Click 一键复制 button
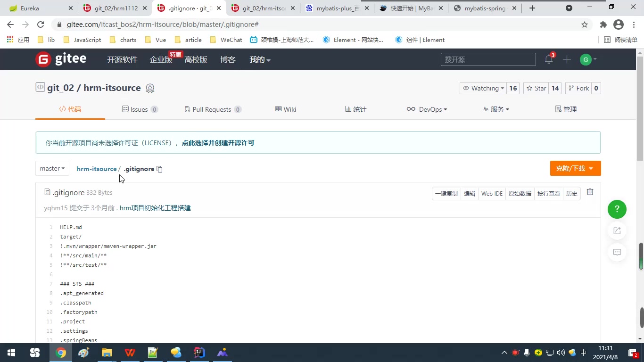644x362 pixels. click(x=446, y=194)
